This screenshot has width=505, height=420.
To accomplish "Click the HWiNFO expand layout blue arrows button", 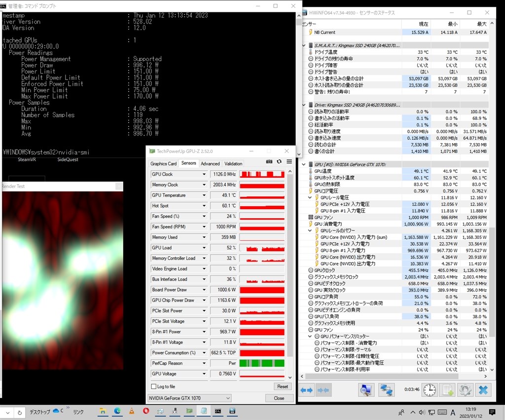I will click(306, 390).
